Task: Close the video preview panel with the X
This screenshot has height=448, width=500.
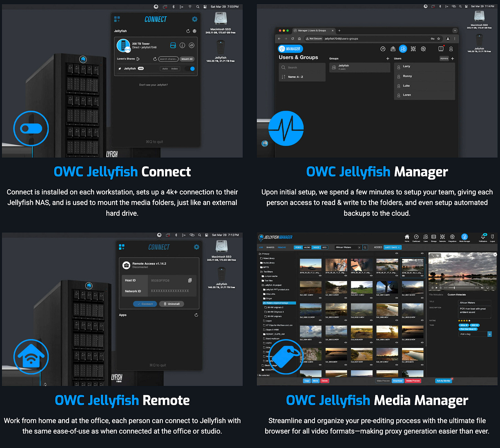Action: (x=495, y=255)
